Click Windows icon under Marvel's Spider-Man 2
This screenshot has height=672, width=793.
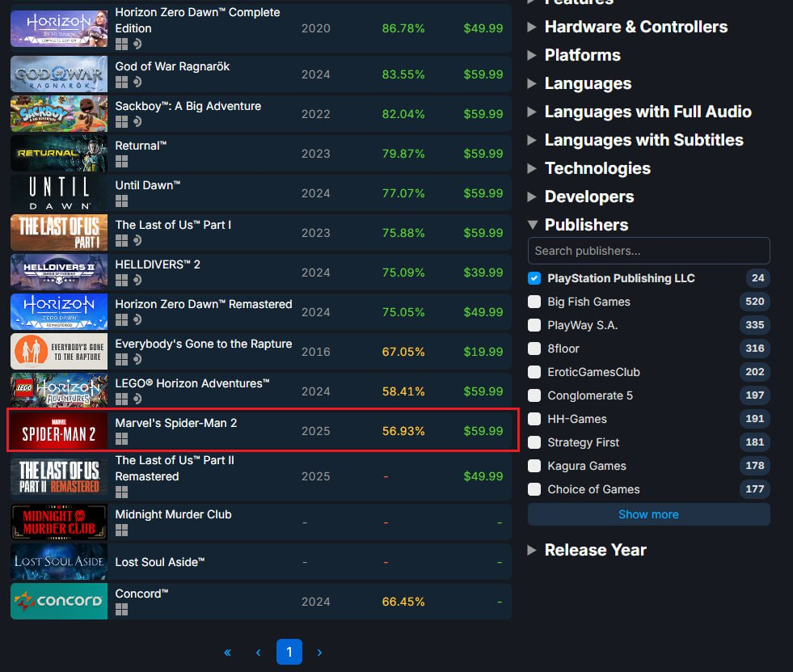[121, 439]
